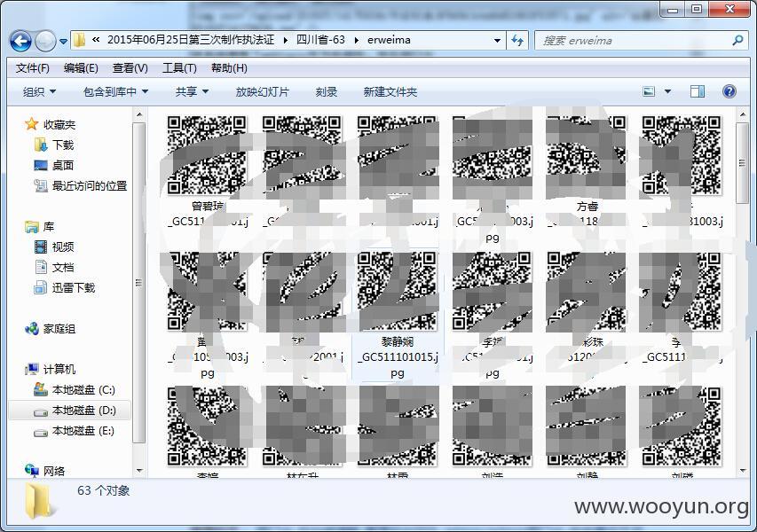Open the 迅雷下载 library
This screenshot has height=532, width=757.
point(74,287)
